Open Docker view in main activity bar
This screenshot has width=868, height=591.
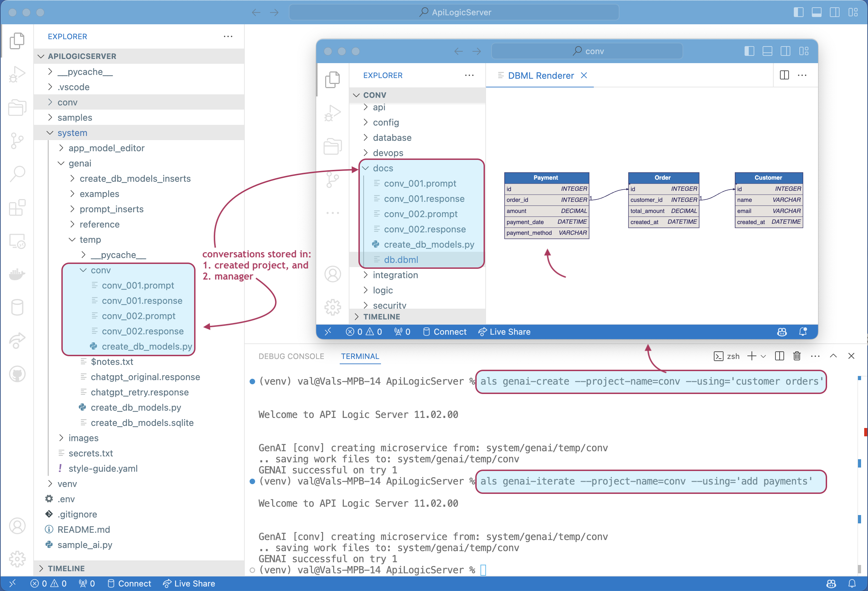17,274
